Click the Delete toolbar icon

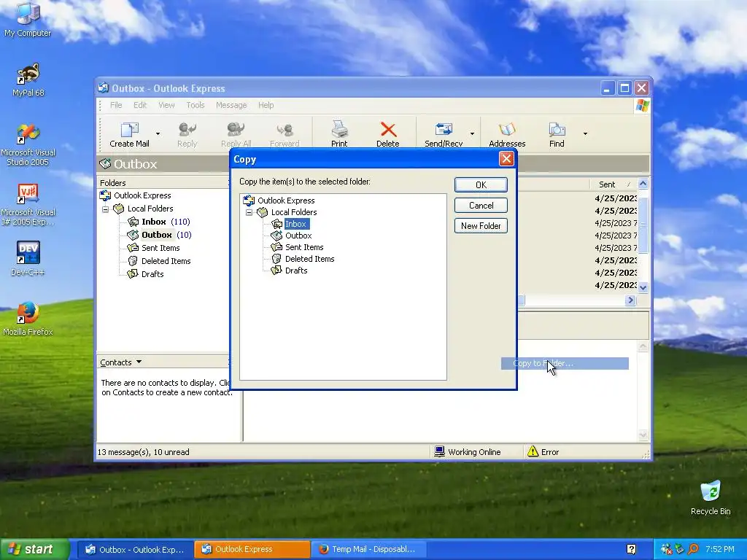388,134
